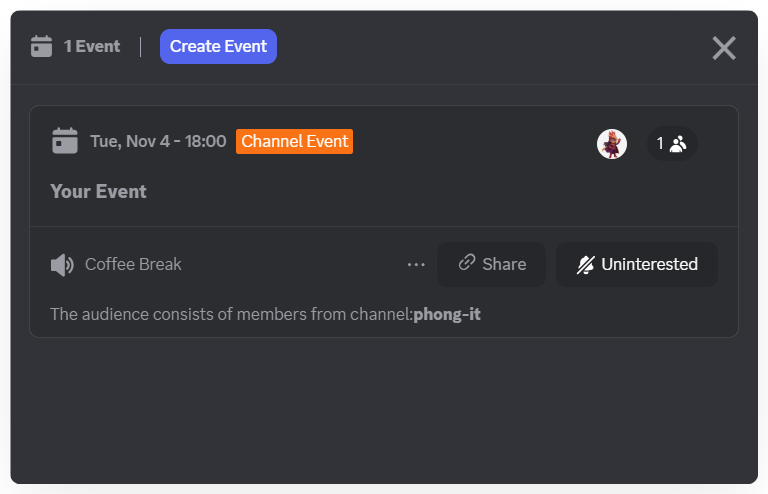Viewport: 768px width, 494px height.
Task: Click the Tue, Nov 4 - 18:00 date
Action: coord(158,141)
